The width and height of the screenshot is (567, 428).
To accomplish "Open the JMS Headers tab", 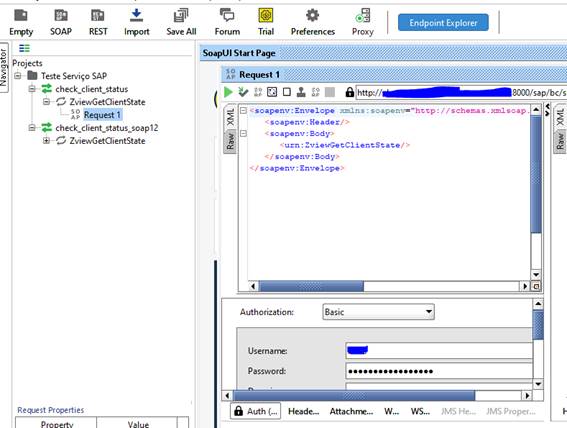I will 458,411.
